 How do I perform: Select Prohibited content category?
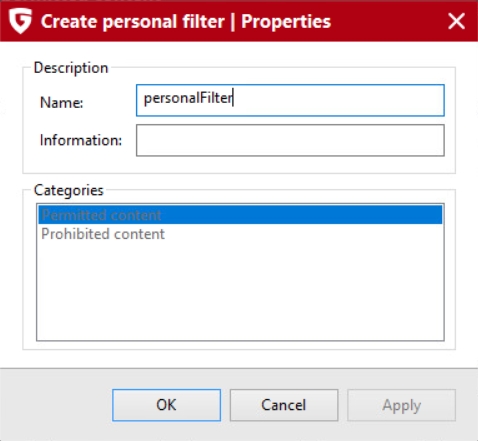(240, 234)
